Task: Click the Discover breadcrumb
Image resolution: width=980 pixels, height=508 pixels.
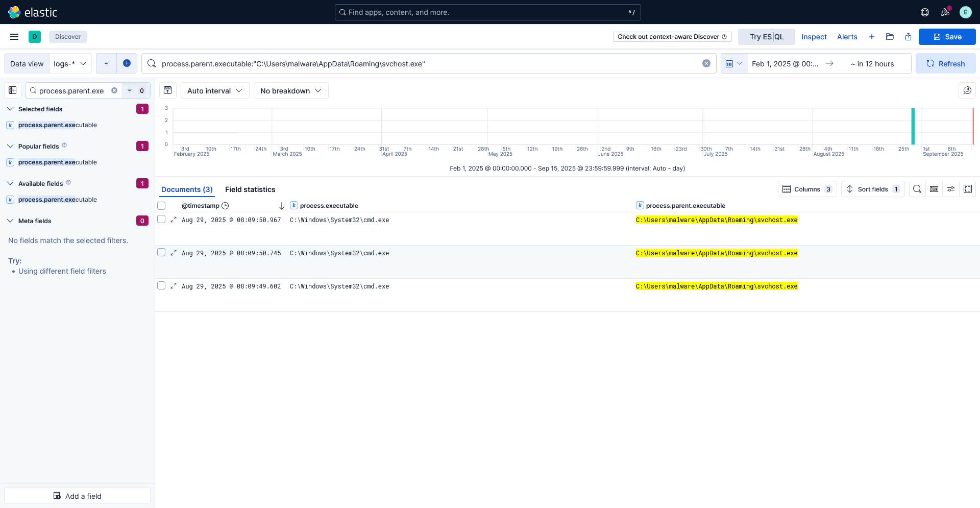Action: (68, 37)
